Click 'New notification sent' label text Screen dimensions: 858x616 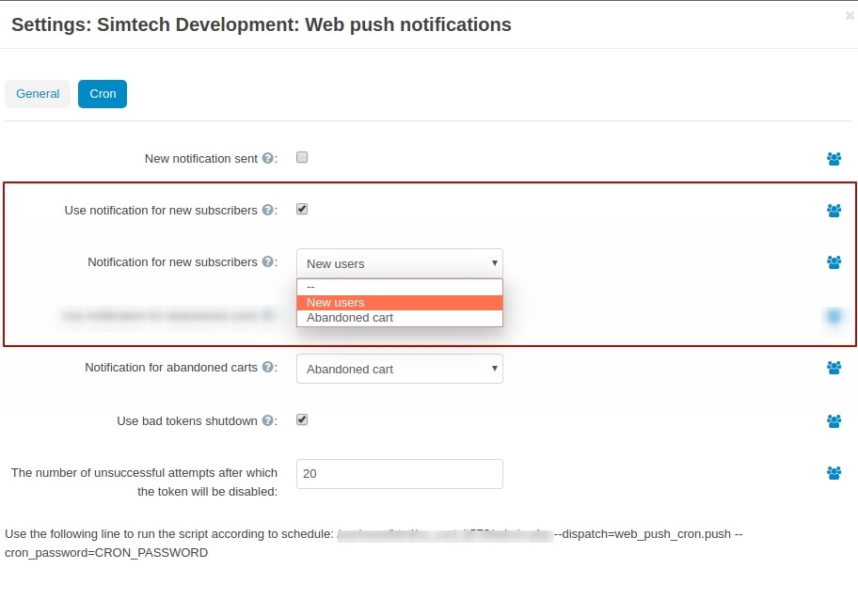[200, 159]
